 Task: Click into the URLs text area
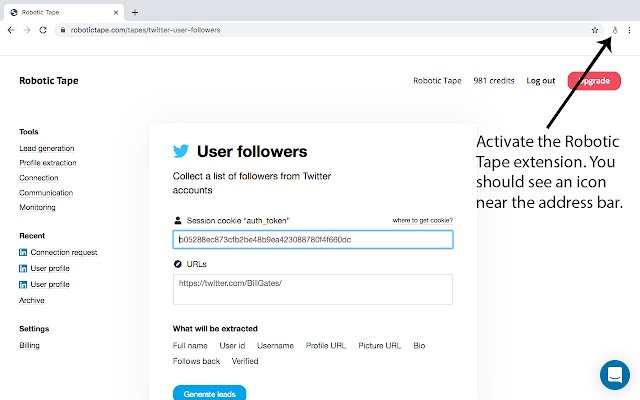pos(313,289)
